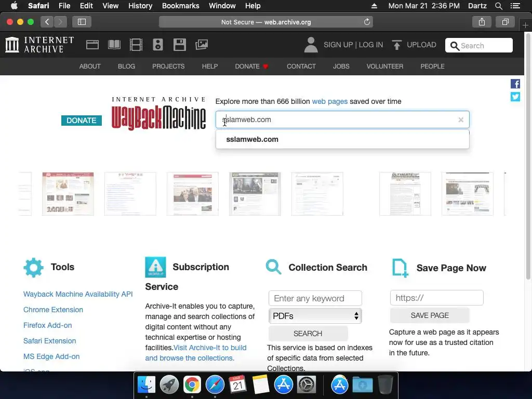
Task: Go to the ABOUT page
Action: [x=90, y=66]
